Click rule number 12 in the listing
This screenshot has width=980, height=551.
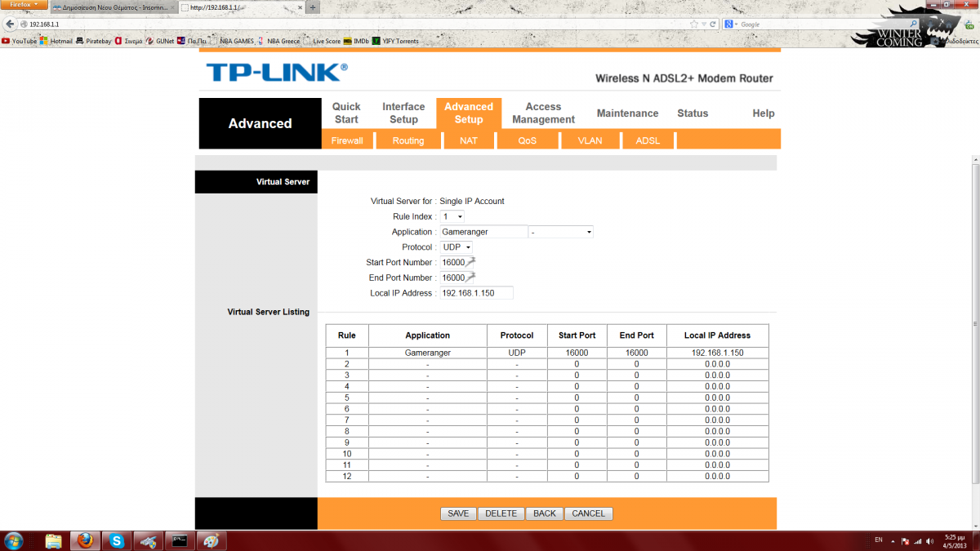(x=346, y=476)
